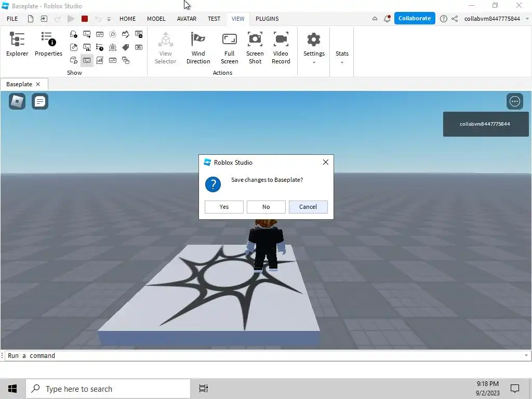Image resolution: width=532 pixels, height=399 pixels.
Task: Show the Breakpoints list icon
Action: (139, 34)
